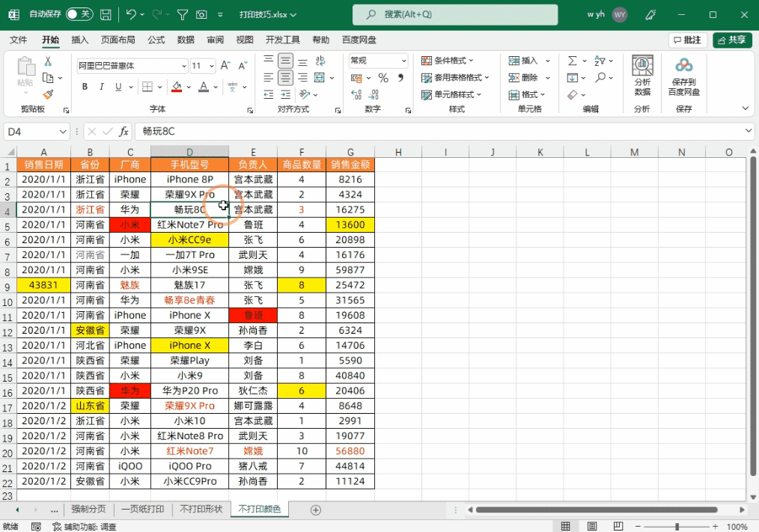759x532 pixels.
Task: Click the 删除 Delete cells button
Action: [x=529, y=78]
